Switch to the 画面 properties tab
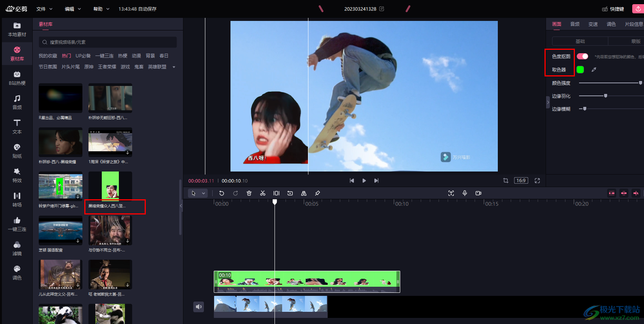Screen dimensions: 644x324 coord(557,24)
